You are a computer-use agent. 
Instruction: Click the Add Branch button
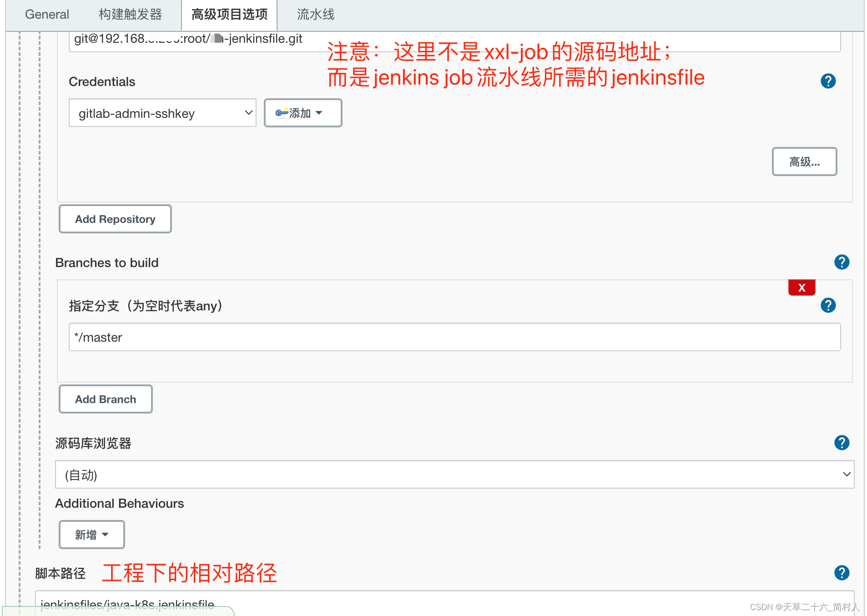[105, 399]
